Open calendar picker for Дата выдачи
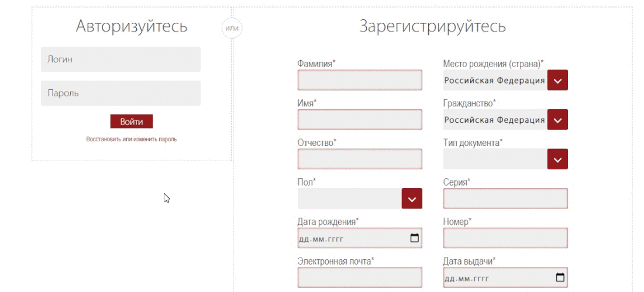 tap(560, 277)
